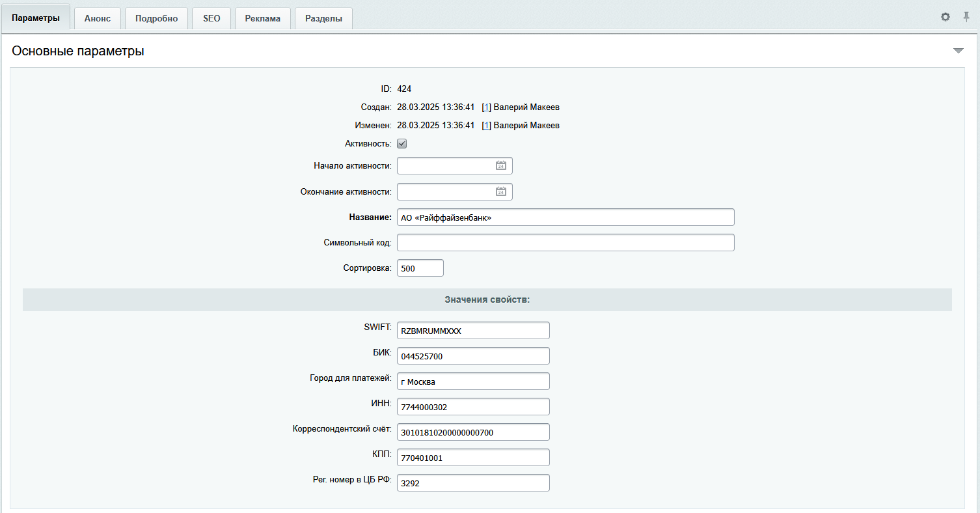Open user link [1] in Изменен row
The image size is (980, 513).
(486, 125)
